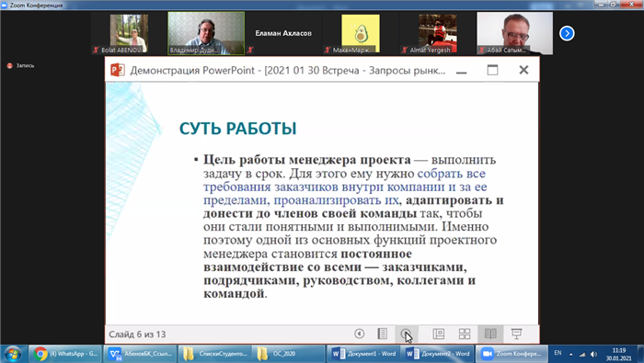The width and height of the screenshot is (644, 363).
Task: Open Slide Sorter grid view icon
Action: [x=465, y=334]
